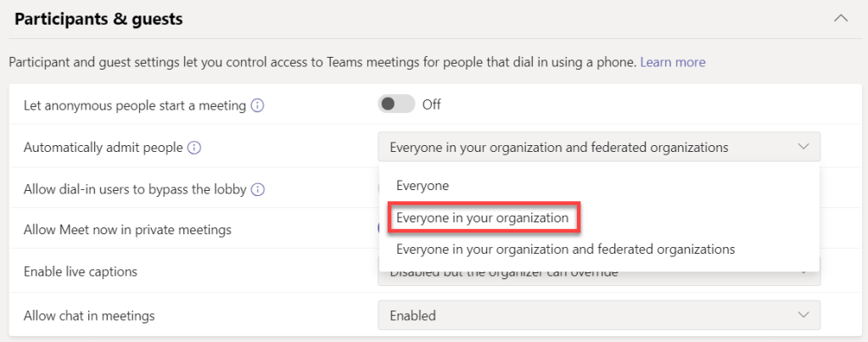The height and width of the screenshot is (342, 868).
Task: Click the Allow chat in meetings label
Action: tap(89, 315)
